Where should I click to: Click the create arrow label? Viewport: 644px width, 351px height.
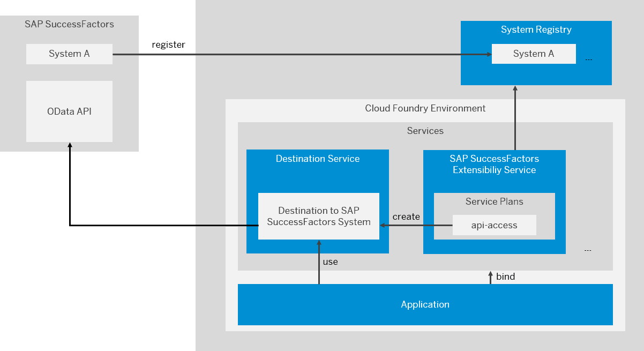point(406,216)
